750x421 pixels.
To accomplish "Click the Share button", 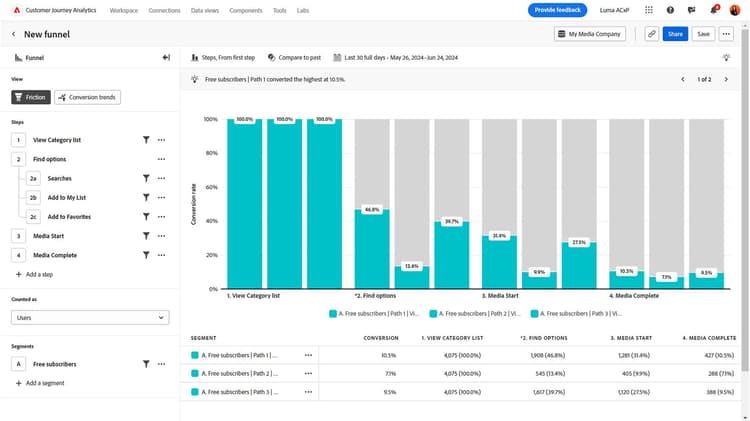I will coord(675,34).
